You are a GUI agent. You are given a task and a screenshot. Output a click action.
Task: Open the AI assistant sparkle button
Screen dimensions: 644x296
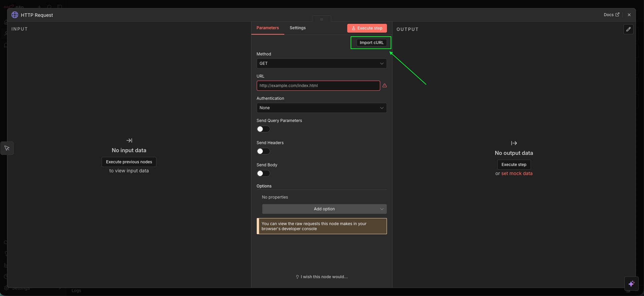pyautogui.click(x=631, y=284)
